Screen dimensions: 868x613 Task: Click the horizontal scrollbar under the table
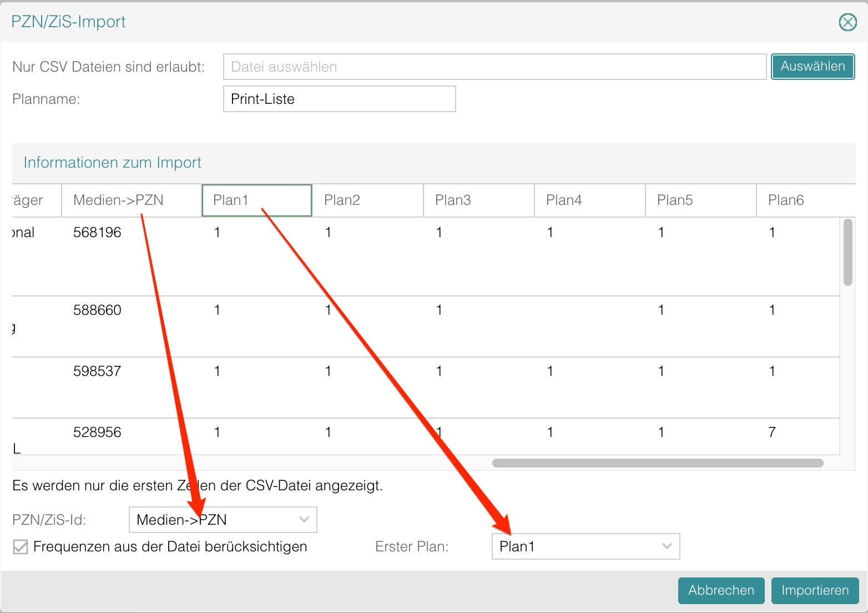pyautogui.click(x=657, y=463)
